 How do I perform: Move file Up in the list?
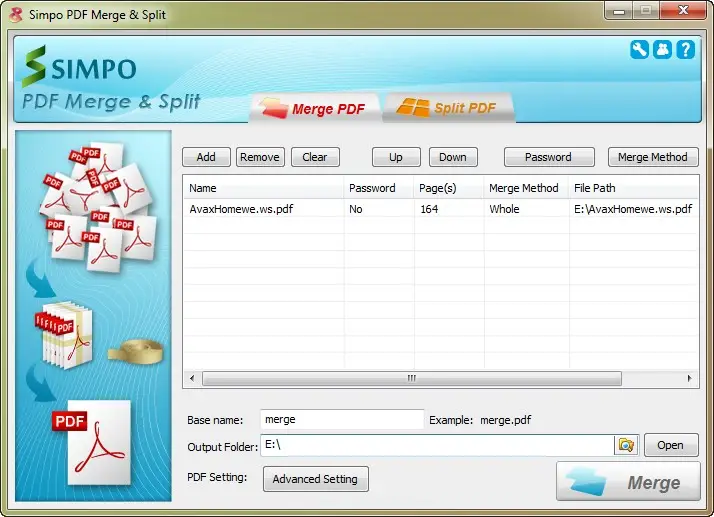(x=396, y=157)
